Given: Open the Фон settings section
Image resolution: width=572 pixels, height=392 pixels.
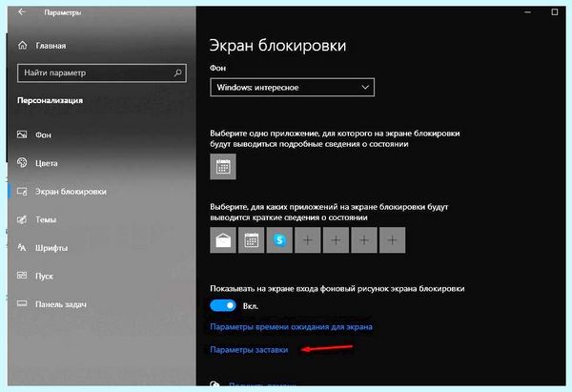Looking at the screenshot, I should (x=44, y=135).
